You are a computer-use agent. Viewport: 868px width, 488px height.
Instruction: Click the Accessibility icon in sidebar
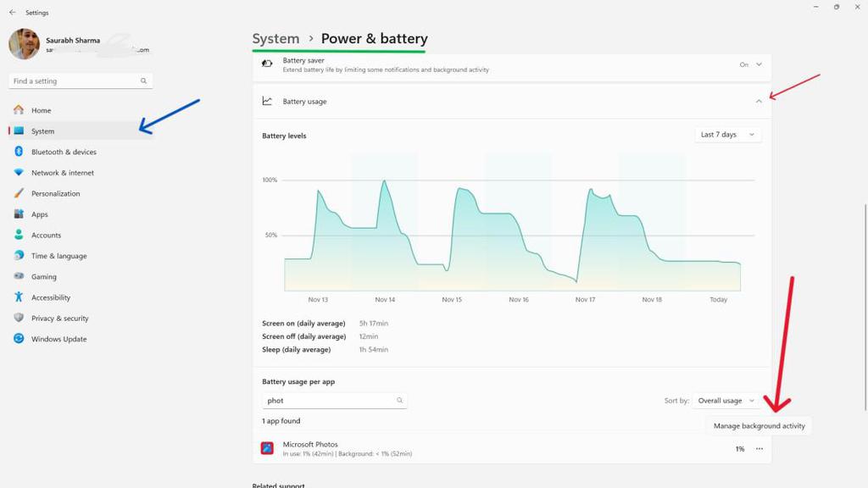(x=19, y=297)
